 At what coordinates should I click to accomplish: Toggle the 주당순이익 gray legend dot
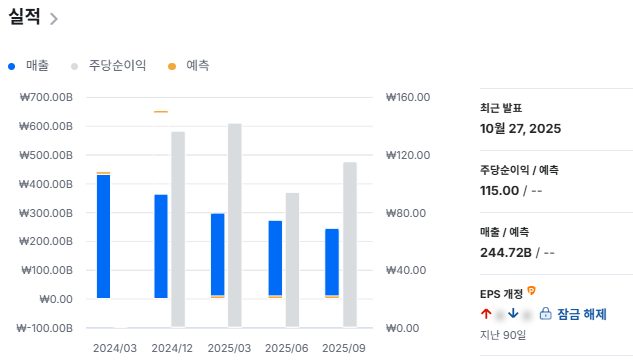(74, 66)
